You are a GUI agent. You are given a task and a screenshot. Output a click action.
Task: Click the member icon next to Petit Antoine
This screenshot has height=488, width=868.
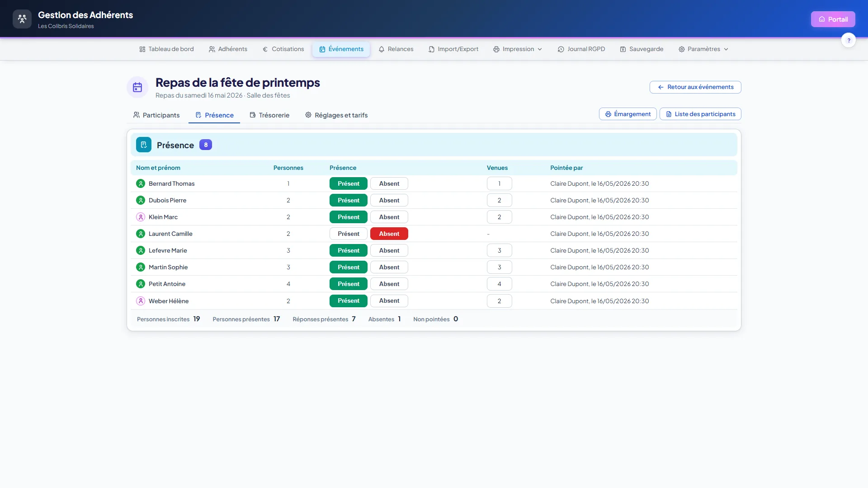tap(141, 284)
